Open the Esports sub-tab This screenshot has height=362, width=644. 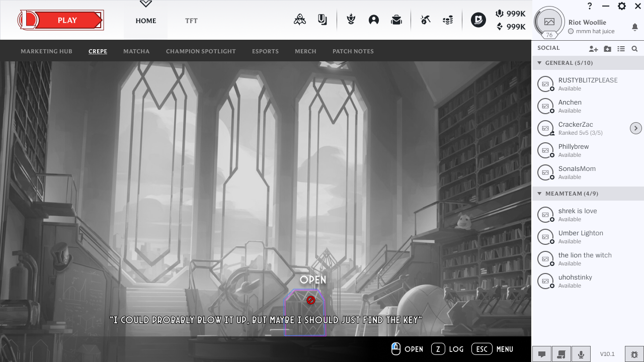point(265,51)
